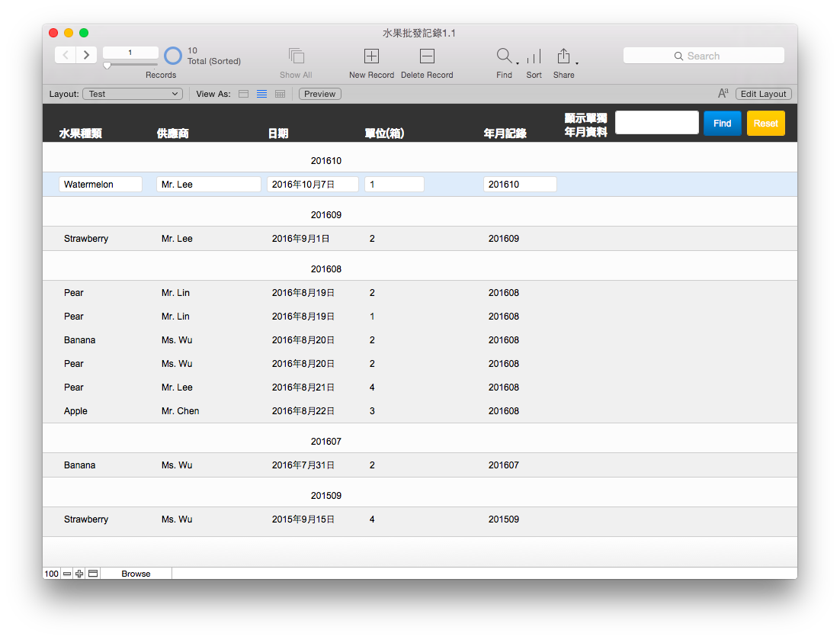
Task: Click the Watermelon fruit type field
Action: tap(100, 185)
